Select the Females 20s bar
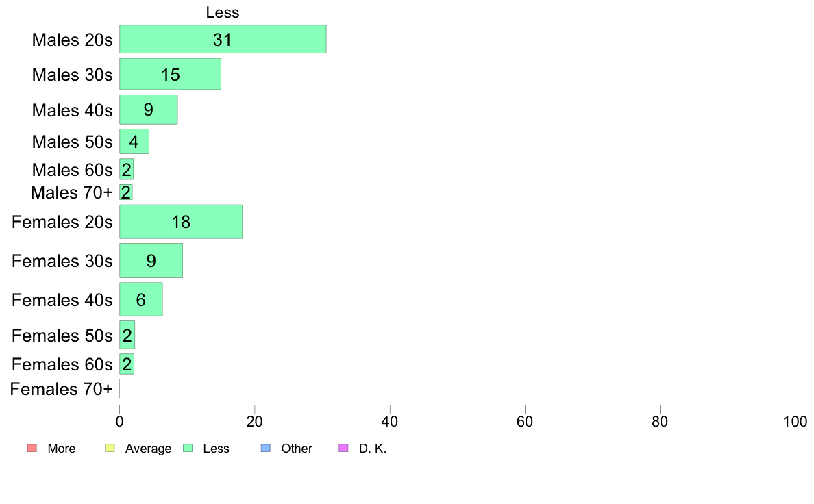 (x=181, y=222)
